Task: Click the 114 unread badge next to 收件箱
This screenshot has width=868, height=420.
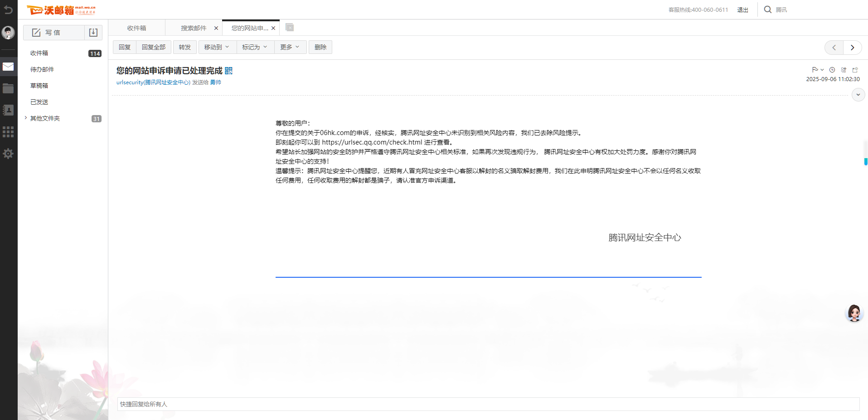Action: coord(95,53)
